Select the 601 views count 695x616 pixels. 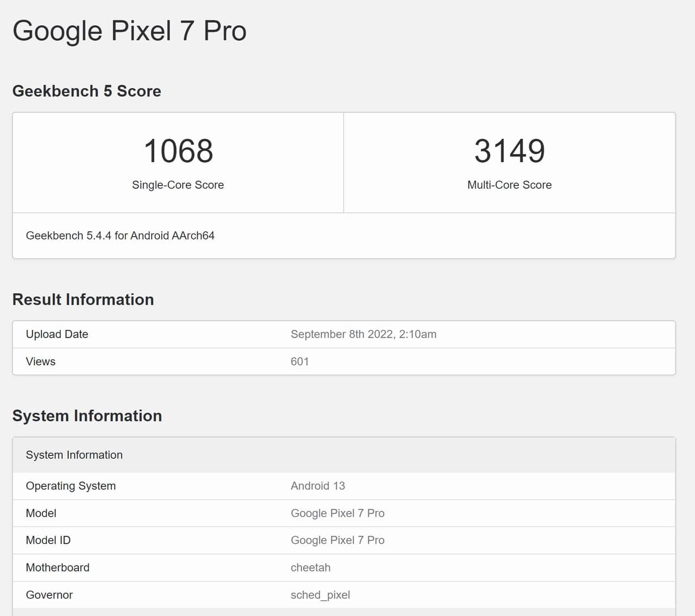pyautogui.click(x=300, y=361)
